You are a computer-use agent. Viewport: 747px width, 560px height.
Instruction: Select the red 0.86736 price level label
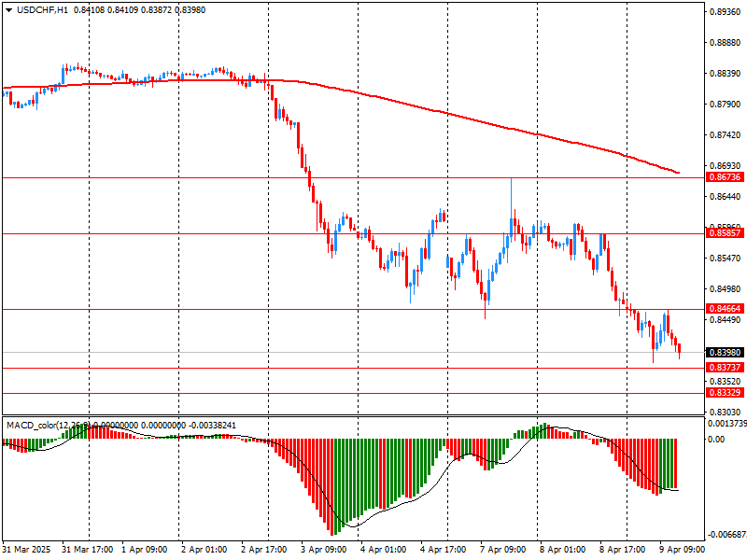pyautogui.click(x=725, y=176)
